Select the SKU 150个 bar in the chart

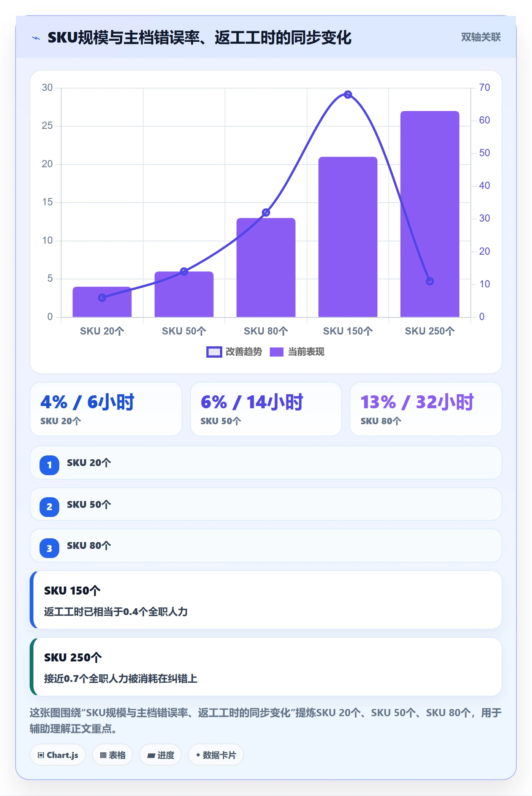(348, 237)
